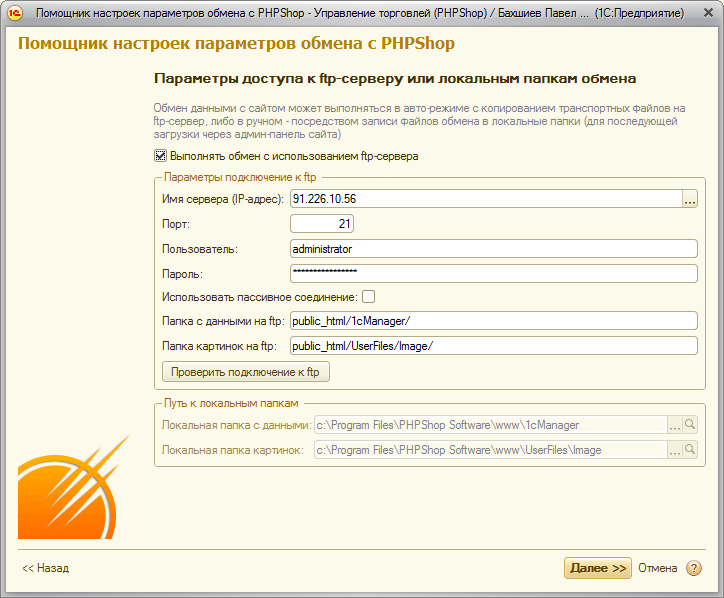Click the 'Локальная папка с данными' path field
Screen dimensions: 724x598
coord(491,424)
